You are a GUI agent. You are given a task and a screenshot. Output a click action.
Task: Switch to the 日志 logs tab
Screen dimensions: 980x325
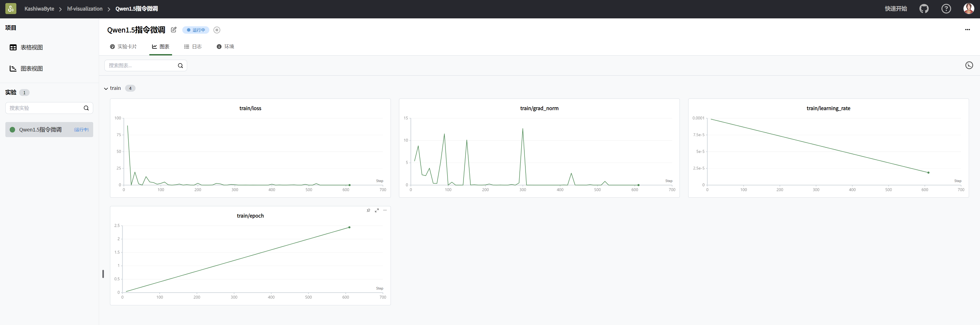[193, 46]
